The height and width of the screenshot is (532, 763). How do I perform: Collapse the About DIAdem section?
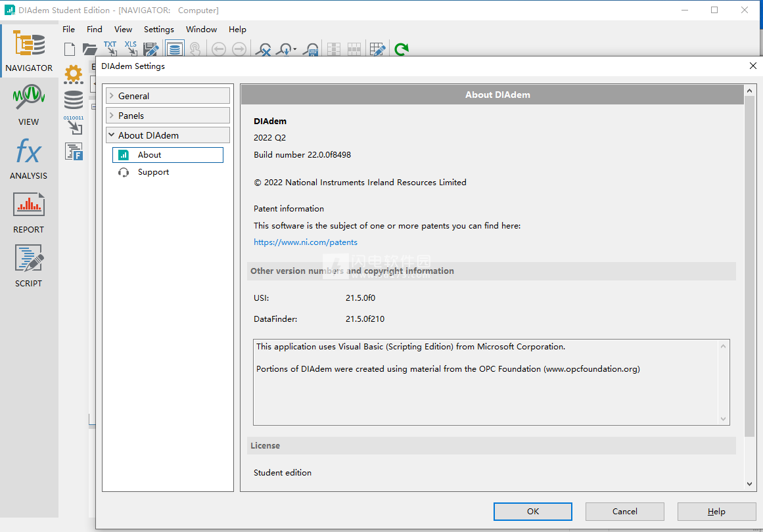pos(168,135)
